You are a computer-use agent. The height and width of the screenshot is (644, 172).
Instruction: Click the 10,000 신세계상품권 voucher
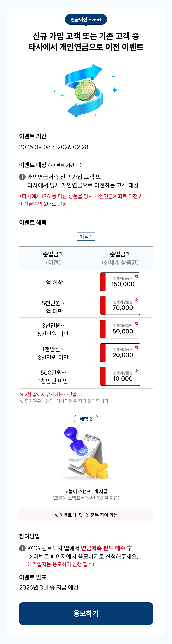tap(120, 376)
